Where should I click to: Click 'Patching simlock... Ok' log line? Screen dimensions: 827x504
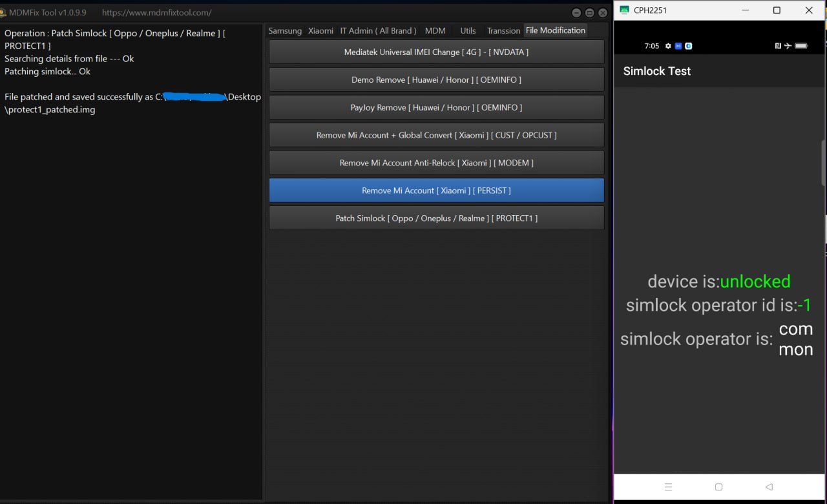click(47, 72)
